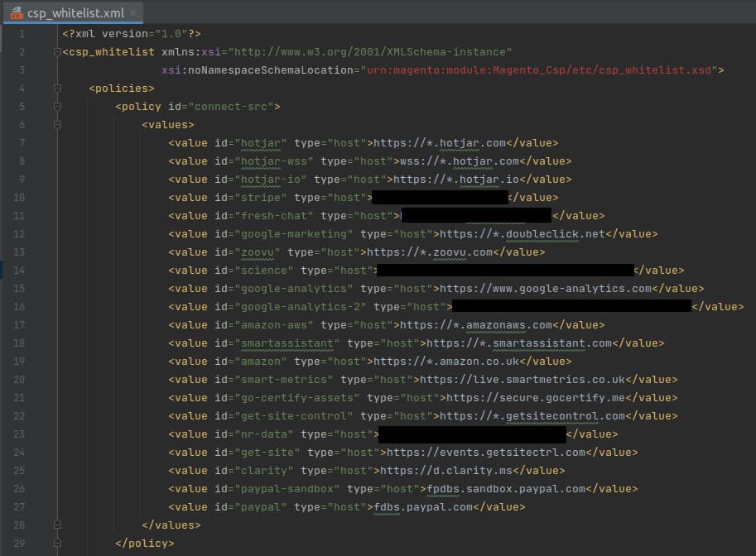Image resolution: width=756 pixels, height=556 pixels.
Task: Click the XML version declaration text
Action: (x=131, y=34)
